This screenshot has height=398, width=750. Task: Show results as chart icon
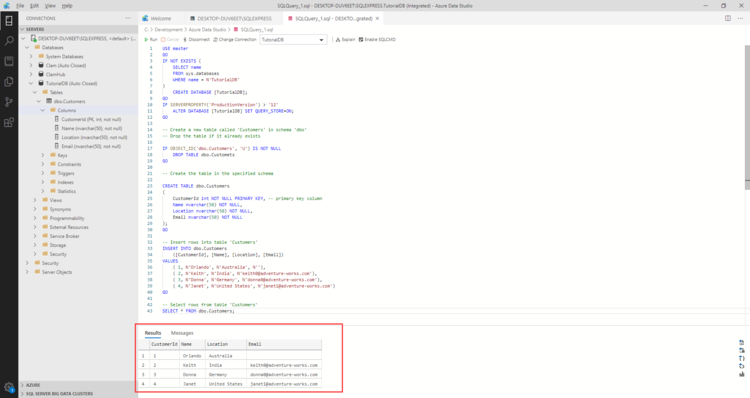[x=742, y=374]
